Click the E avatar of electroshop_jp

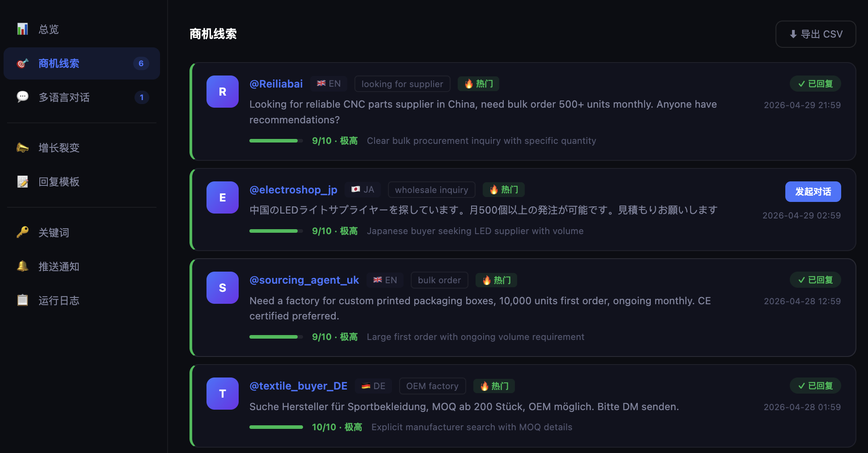(223, 197)
